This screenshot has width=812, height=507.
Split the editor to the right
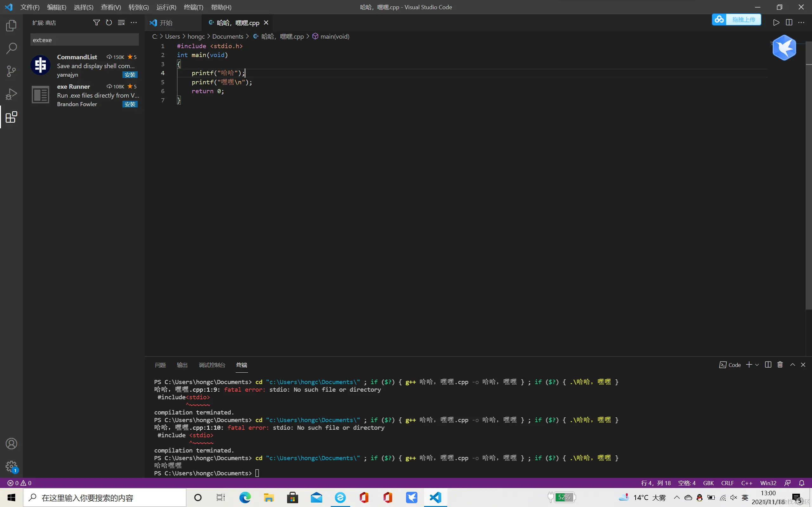(789, 22)
